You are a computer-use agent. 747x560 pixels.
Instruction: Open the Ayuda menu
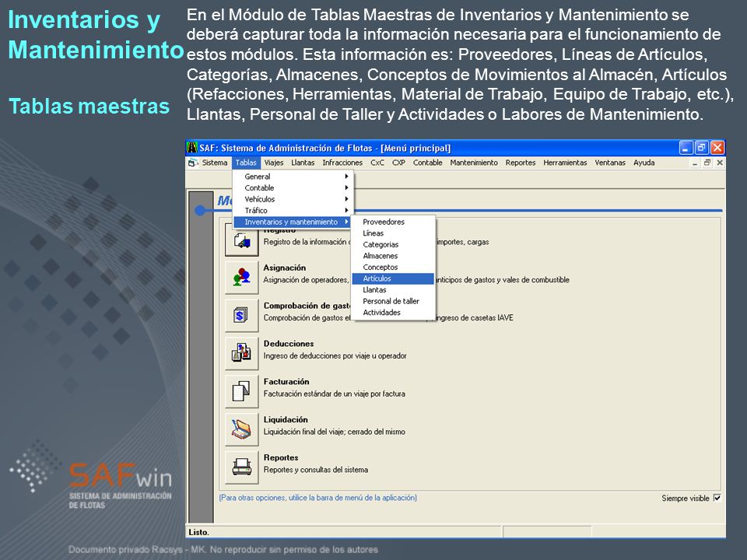644,163
